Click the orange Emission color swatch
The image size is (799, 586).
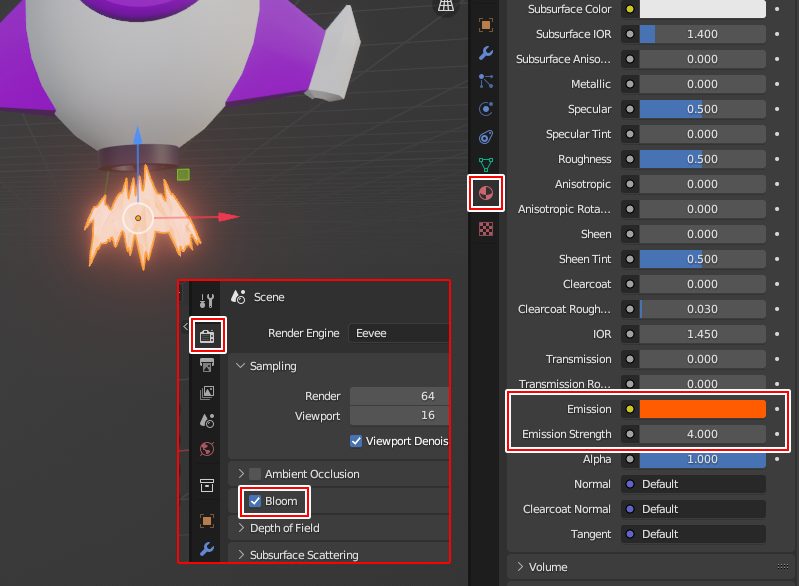[702, 409]
